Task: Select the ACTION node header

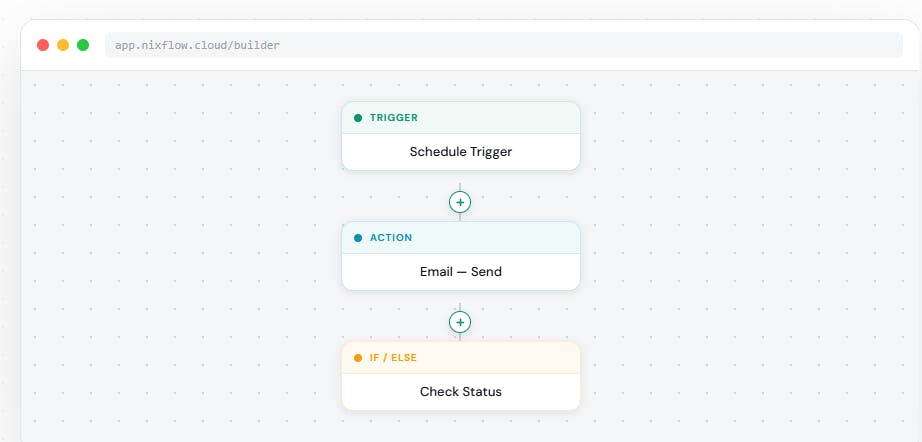Action: [461, 238]
